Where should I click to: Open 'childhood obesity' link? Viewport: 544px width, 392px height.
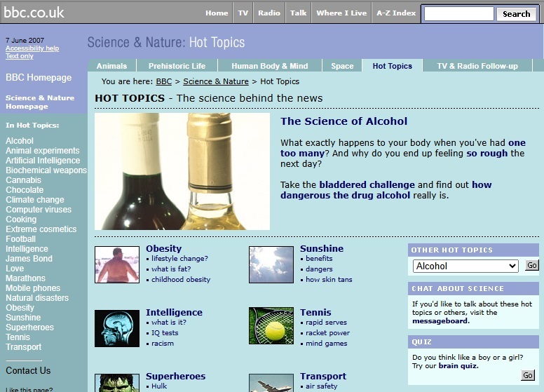181,280
